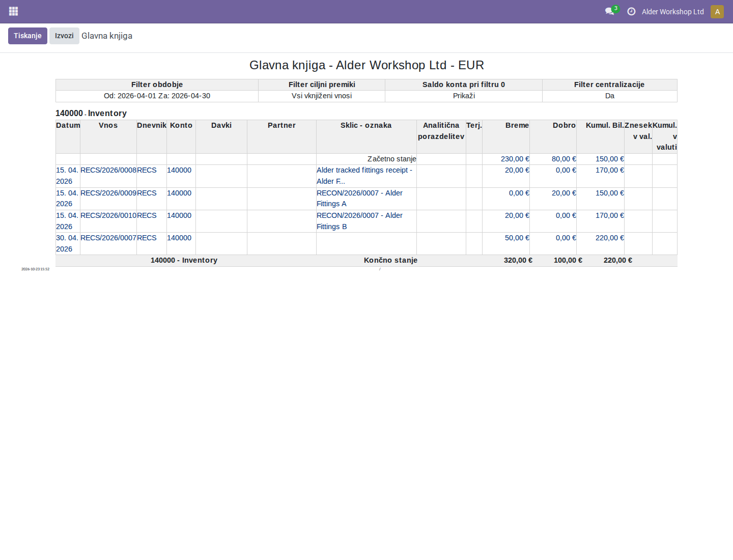Click the Glavna knjiga breadcrumb title
This screenshot has height=560, width=733.
click(x=107, y=36)
